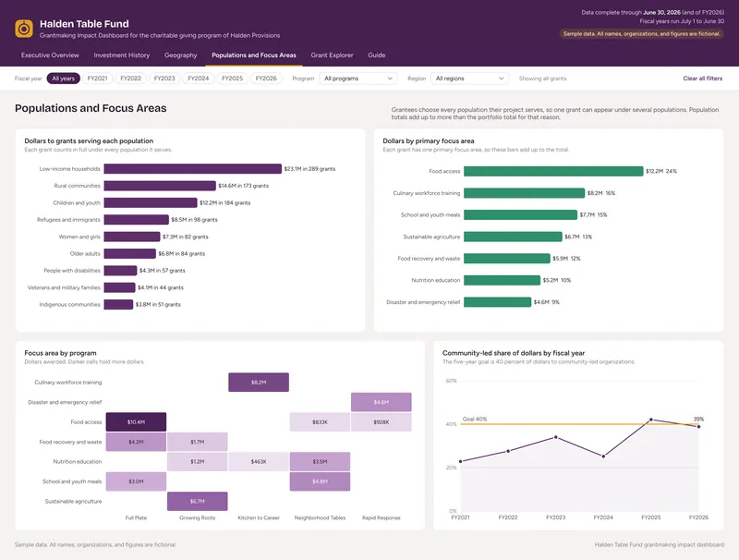Viewport: 739px width, 560px height.
Task: Switch to the Geography tab
Action: pos(180,55)
